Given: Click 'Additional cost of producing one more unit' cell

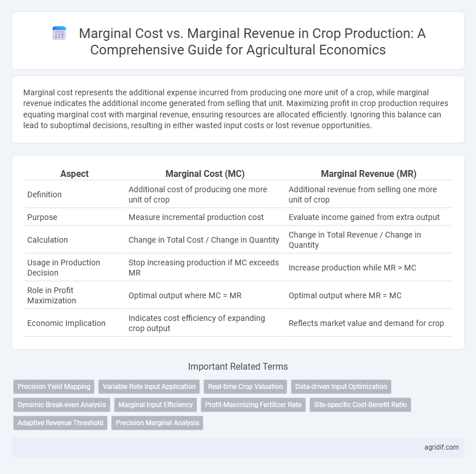Looking at the screenshot, I should (205, 194).
